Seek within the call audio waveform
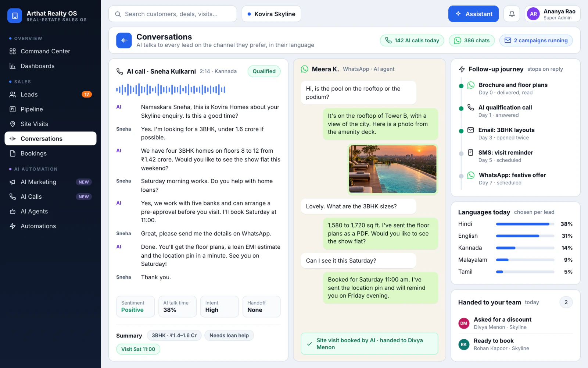Viewport: 588px width, 368px height. click(171, 89)
